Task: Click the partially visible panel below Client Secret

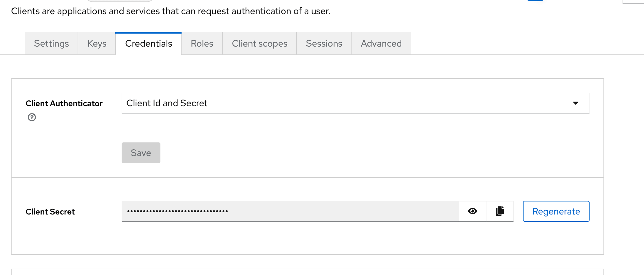Action: tap(307, 272)
